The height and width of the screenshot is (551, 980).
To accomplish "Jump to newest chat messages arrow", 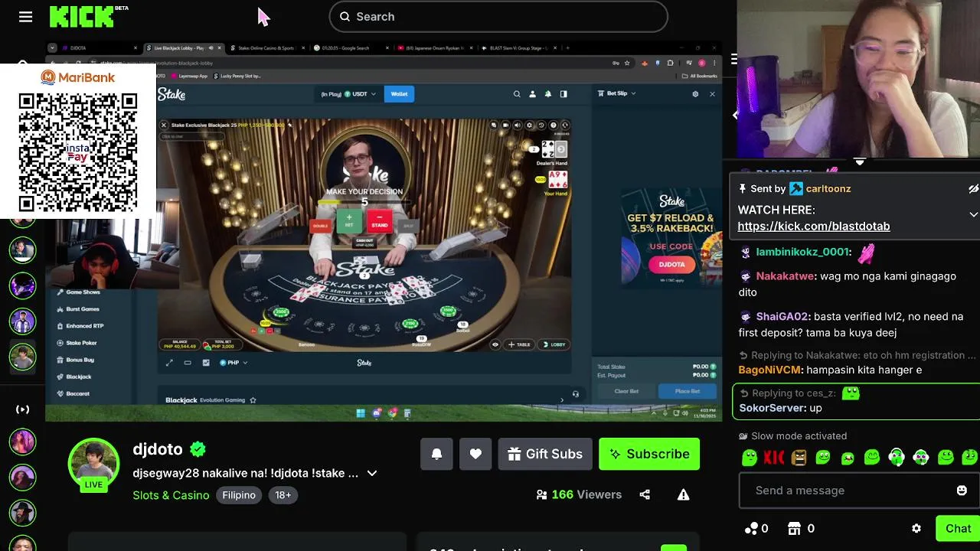I will tap(860, 162).
